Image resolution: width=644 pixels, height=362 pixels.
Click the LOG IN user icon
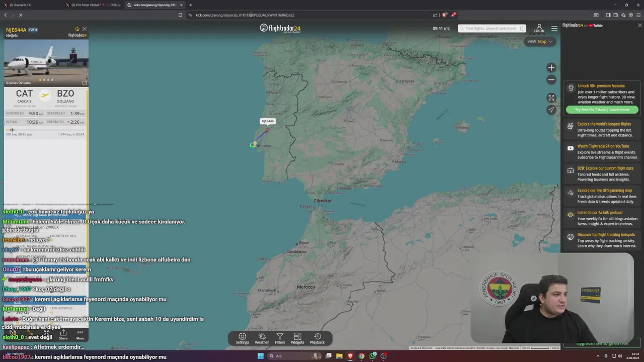point(539,28)
